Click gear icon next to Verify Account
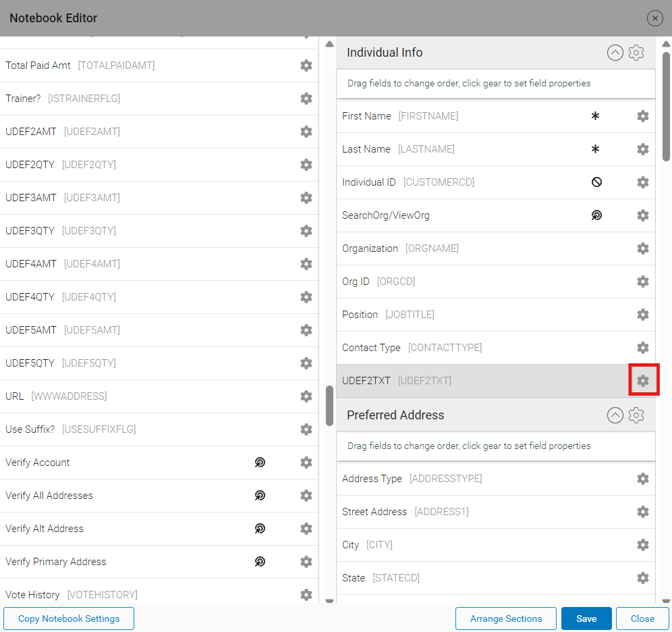Screen dimensions: 672x632 [306, 463]
